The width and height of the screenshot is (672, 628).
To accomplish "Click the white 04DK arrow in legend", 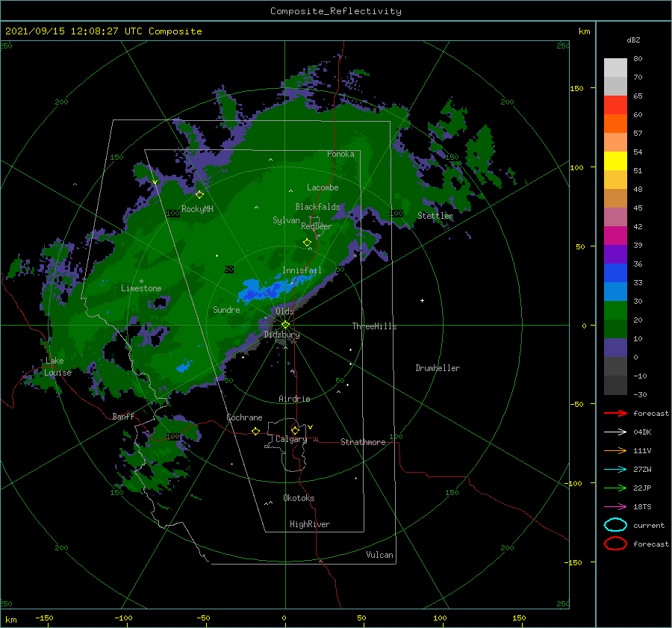I will (615, 432).
